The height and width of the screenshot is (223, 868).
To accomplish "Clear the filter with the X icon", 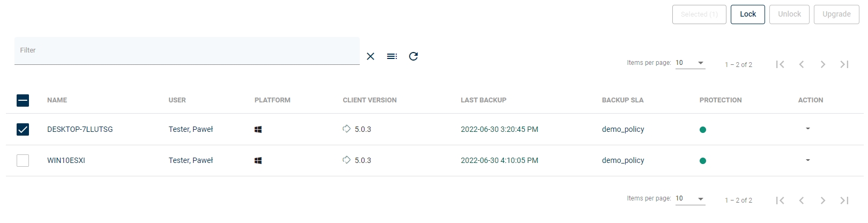I will pos(370,56).
